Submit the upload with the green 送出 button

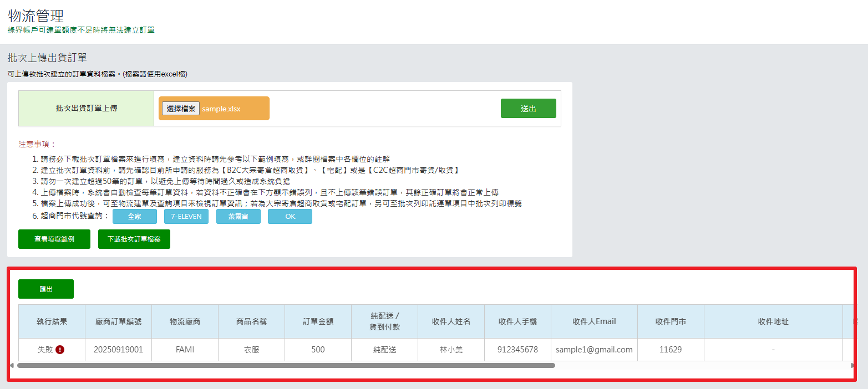coord(528,109)
